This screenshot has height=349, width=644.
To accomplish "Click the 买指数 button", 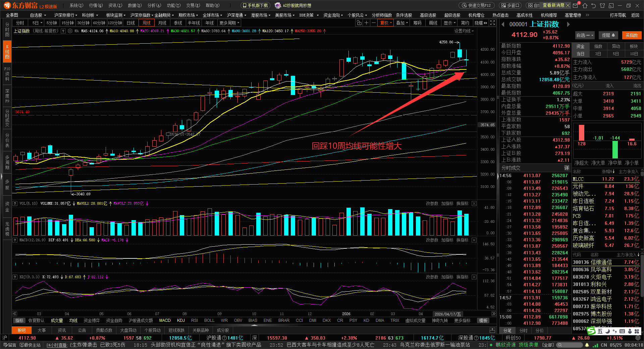I will click(632, 35).
